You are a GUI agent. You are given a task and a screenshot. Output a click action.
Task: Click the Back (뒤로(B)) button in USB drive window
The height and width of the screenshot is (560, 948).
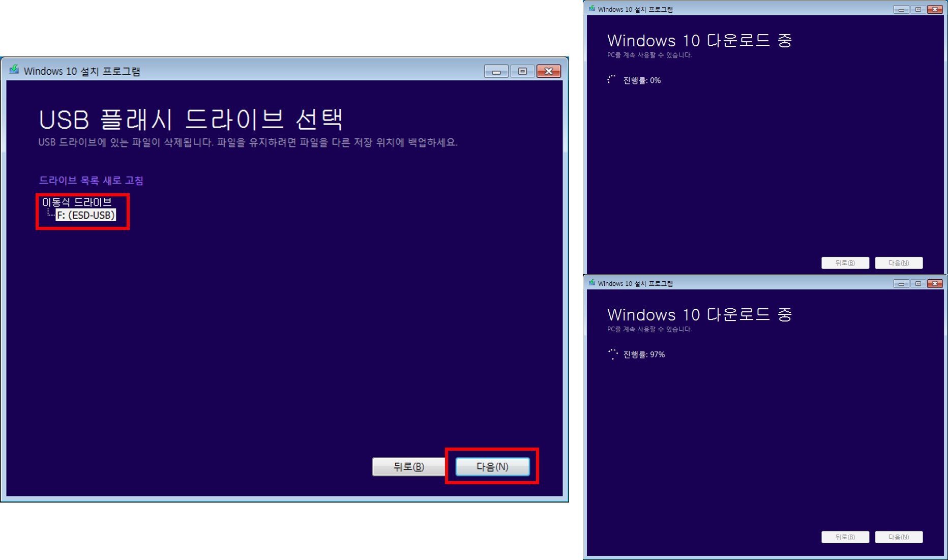pyautogui.click(x=408, y=466)
